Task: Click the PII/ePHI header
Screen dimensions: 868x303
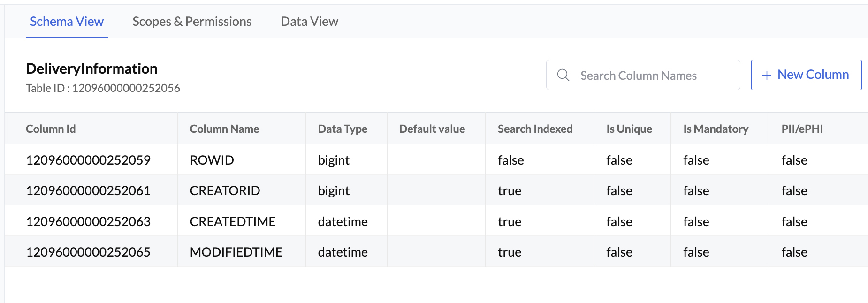Action: pyautogui.click(x=802, y=129)
